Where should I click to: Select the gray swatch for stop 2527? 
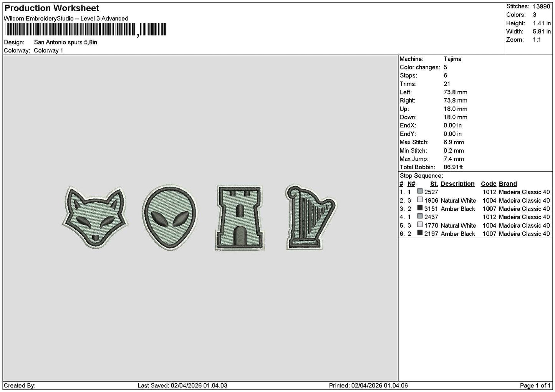pos(420,192)
